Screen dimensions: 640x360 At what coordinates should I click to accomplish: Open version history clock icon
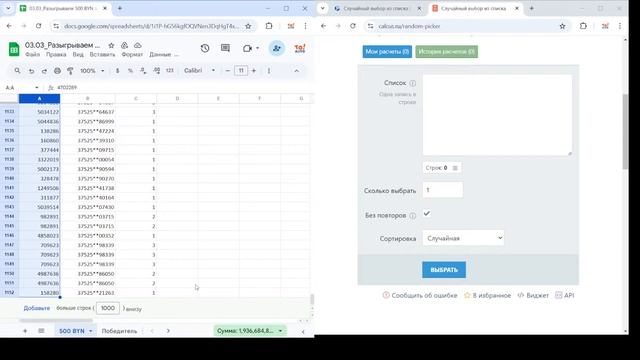coord(205,48)
